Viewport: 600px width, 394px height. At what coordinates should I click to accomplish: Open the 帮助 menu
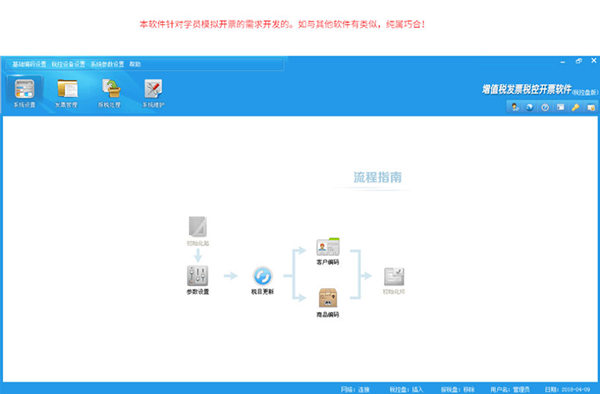pos(135,64)
